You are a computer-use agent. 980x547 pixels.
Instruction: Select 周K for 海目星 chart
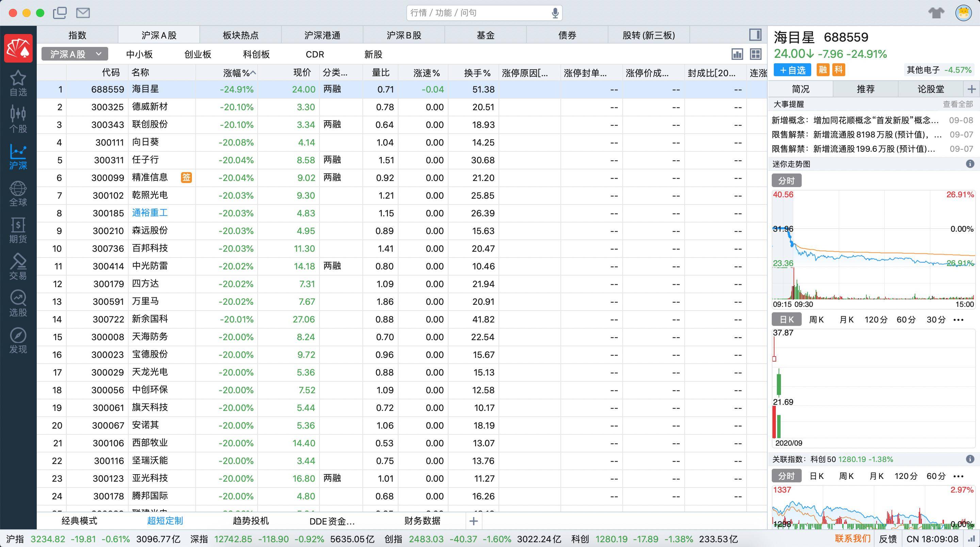tap(816, 319)
